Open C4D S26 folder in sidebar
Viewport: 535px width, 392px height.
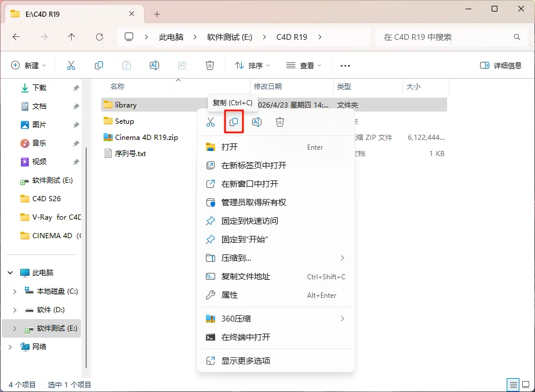46,198
